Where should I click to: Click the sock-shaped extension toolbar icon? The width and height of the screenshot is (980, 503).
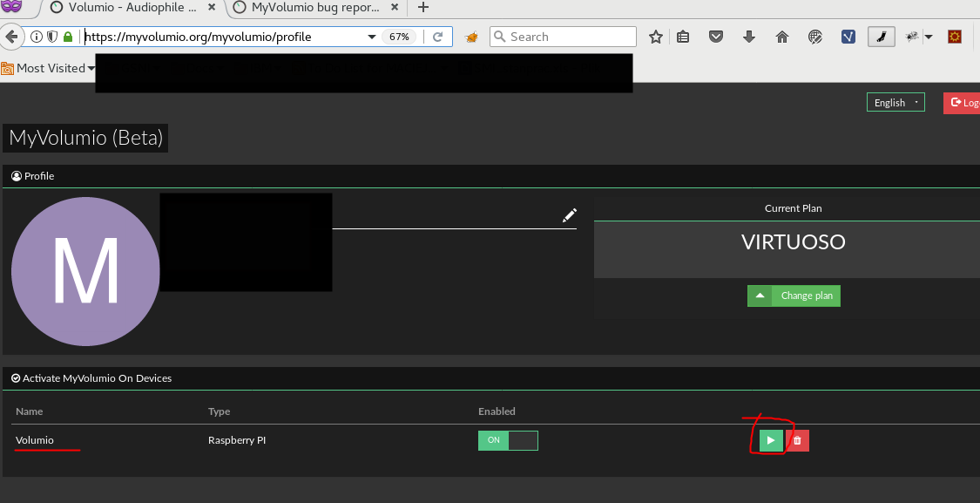point(882,37)
